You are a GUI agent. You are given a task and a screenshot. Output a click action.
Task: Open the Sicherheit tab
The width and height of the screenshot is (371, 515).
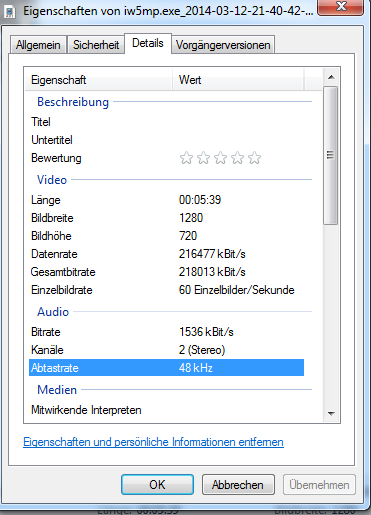point(96,45)
